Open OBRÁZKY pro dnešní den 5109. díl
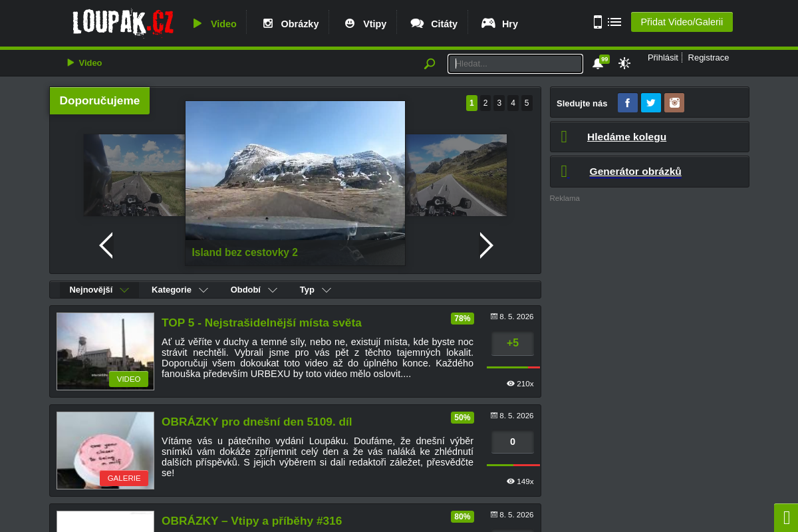This screenshot has height=532, width=798. tap(257, 422)
